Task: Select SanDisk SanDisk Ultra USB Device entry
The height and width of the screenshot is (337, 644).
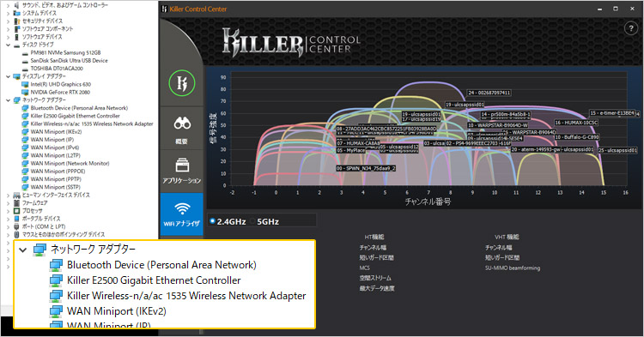Action: (69, 61)
